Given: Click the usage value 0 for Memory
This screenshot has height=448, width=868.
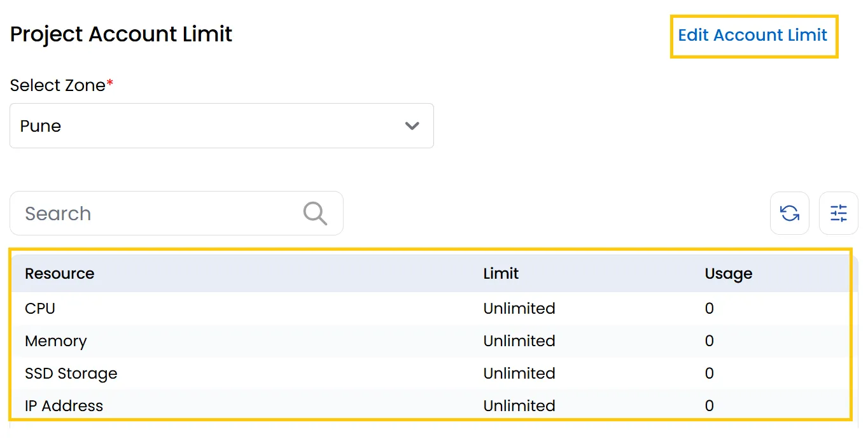Looking at the screenshot, I should point(710,341).
